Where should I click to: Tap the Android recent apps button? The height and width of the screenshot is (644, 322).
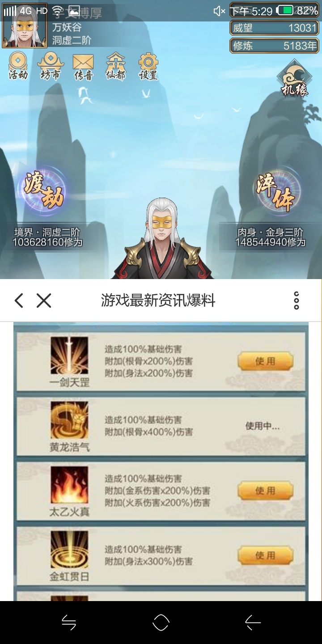click(69, 623)
